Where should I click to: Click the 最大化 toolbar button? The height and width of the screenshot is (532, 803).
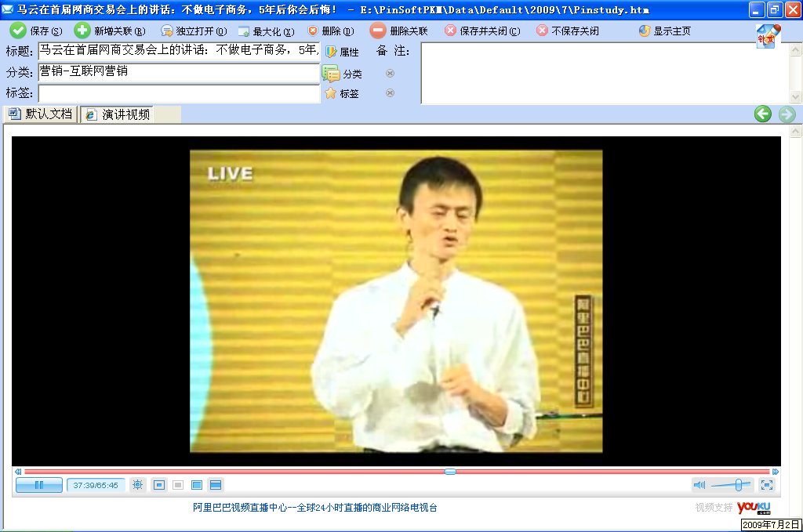point(266,31)
